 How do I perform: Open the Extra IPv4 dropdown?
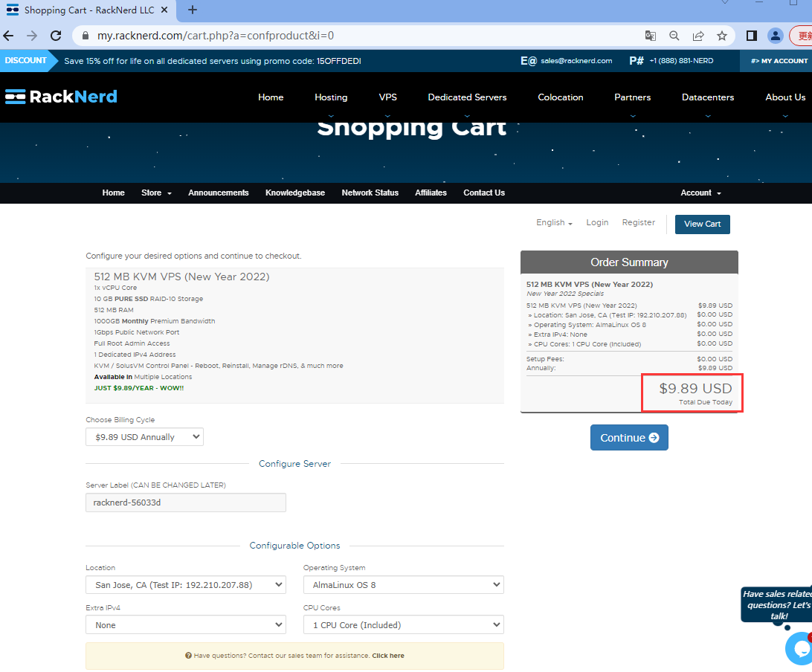(x=186, y=625)
